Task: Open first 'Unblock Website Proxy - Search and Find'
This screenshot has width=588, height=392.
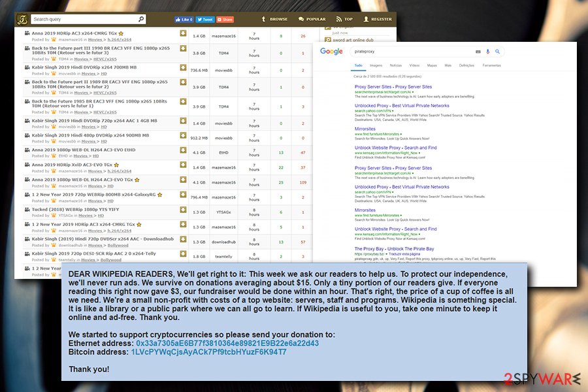Action: pos(396,148)
